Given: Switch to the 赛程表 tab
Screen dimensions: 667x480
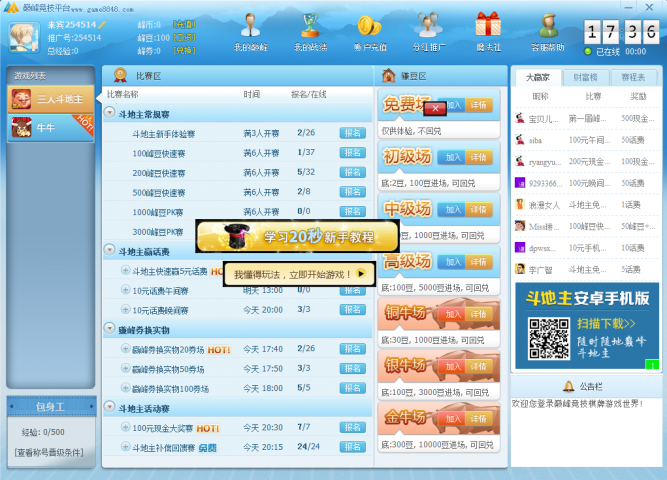Looking at the screenshot, I should (x=632, y=77).
